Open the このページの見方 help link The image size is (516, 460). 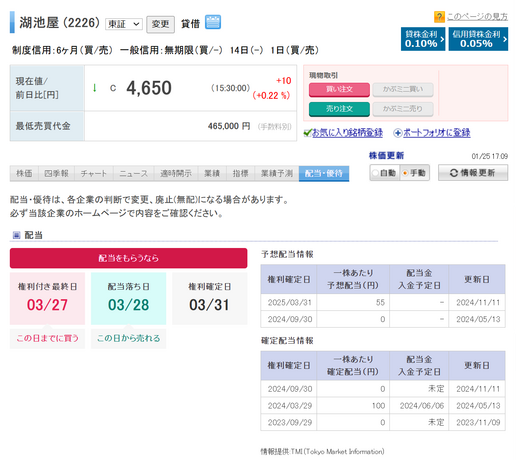[477, 17]
